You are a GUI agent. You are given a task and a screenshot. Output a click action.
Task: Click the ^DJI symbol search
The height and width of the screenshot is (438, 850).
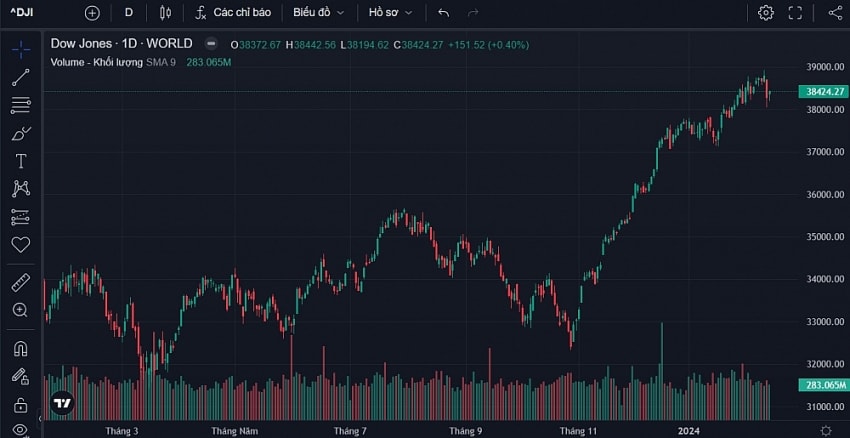(x=22, y=12)
